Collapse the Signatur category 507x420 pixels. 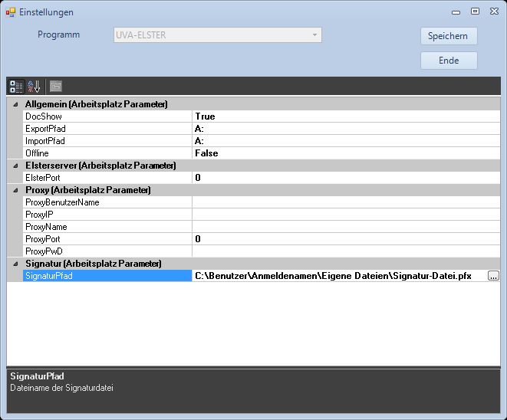click(x=15, y=264)
